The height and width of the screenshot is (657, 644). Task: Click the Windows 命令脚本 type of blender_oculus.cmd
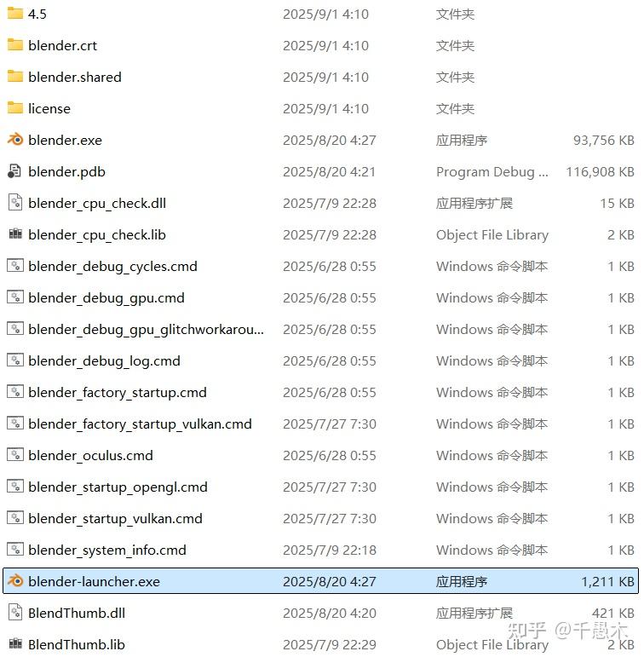point(492,455)
